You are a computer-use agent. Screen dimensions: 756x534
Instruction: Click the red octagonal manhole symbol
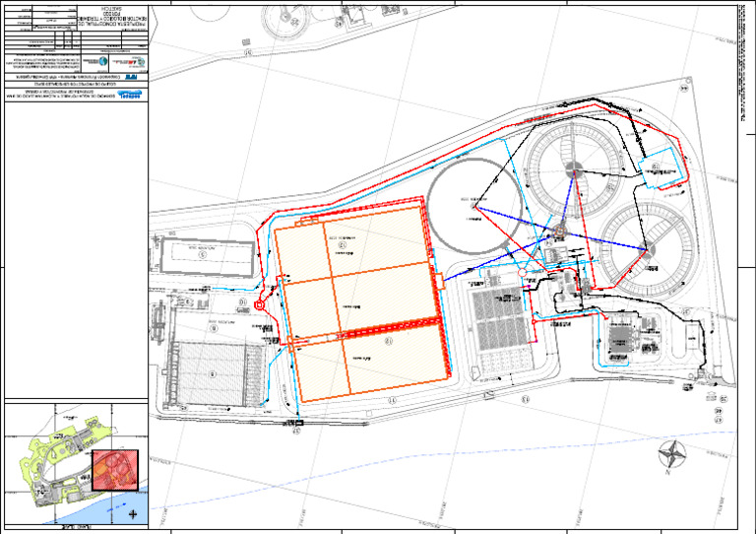[x=259, y=304]
